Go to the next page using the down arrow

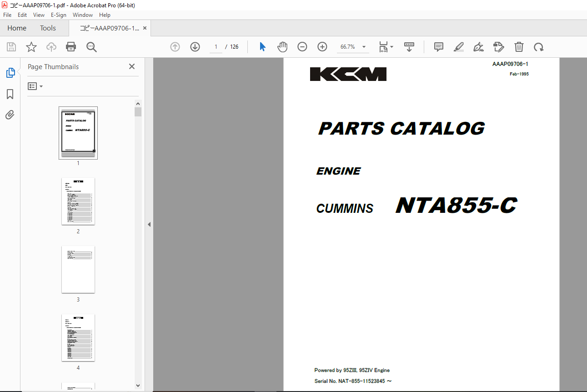click(195, 47)
